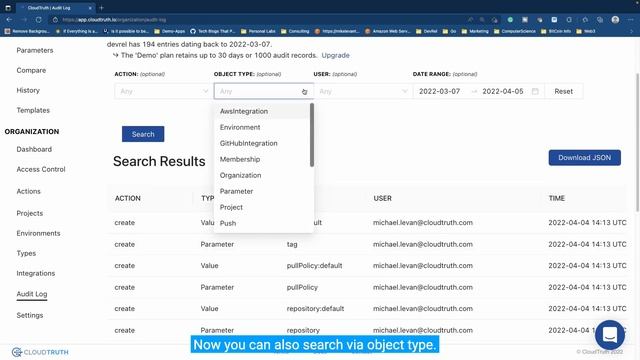
Task: Open the browser profile avatar
Action: click(x=615, y=20)
